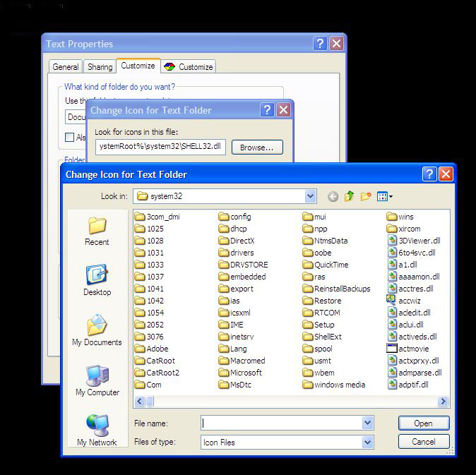Image resolution: width=476 pixels, height=475 pixels.
Task: Select the adptif.dll file
Action: point(408,385)
